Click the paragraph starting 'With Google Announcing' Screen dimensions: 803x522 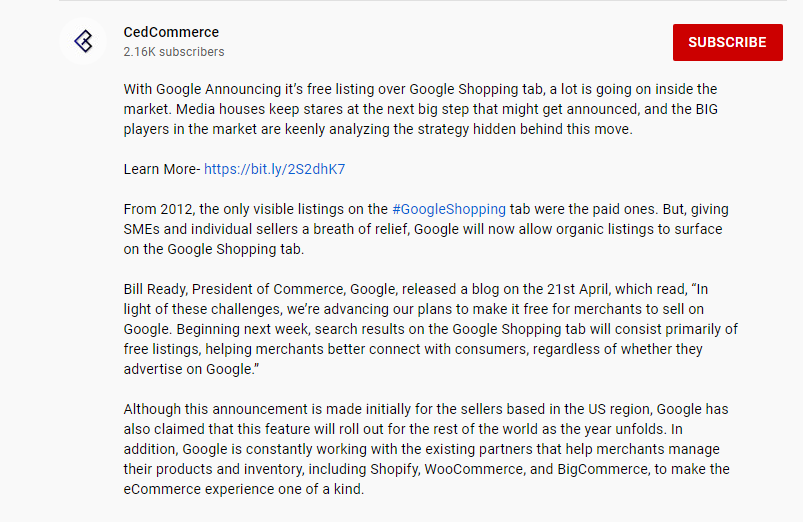(420, 109)
